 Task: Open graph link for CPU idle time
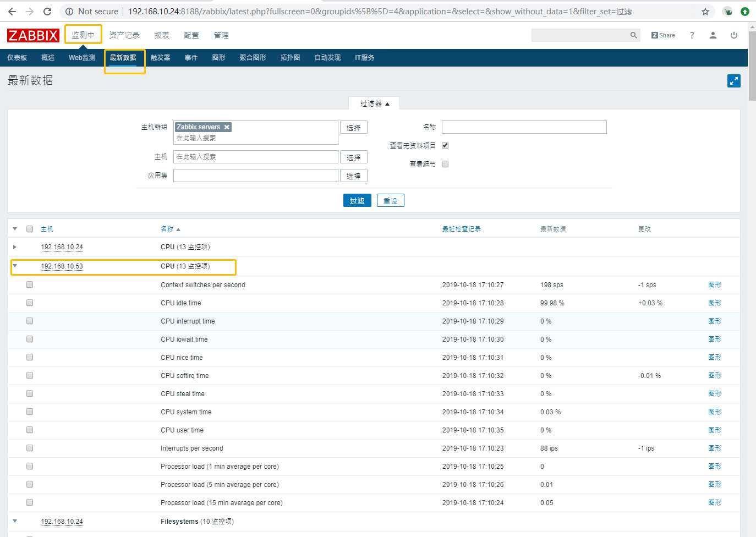[715, 303]
